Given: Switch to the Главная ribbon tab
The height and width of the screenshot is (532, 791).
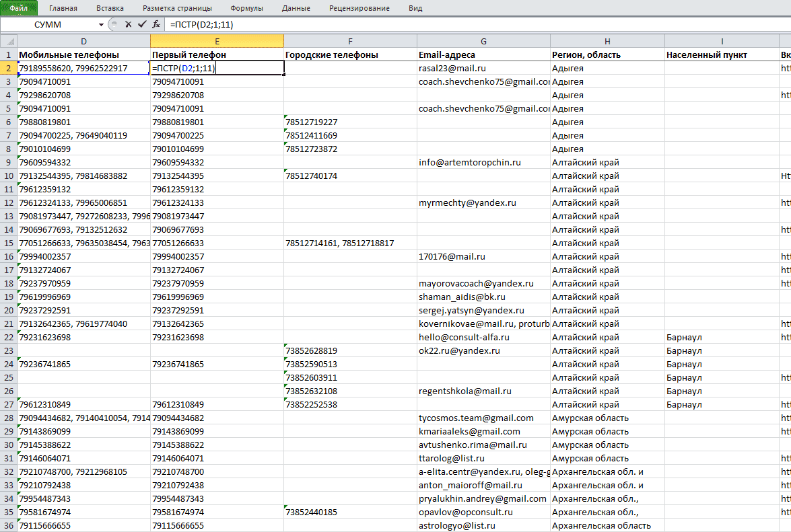Looking at the screenshot, I should (63, 8).
